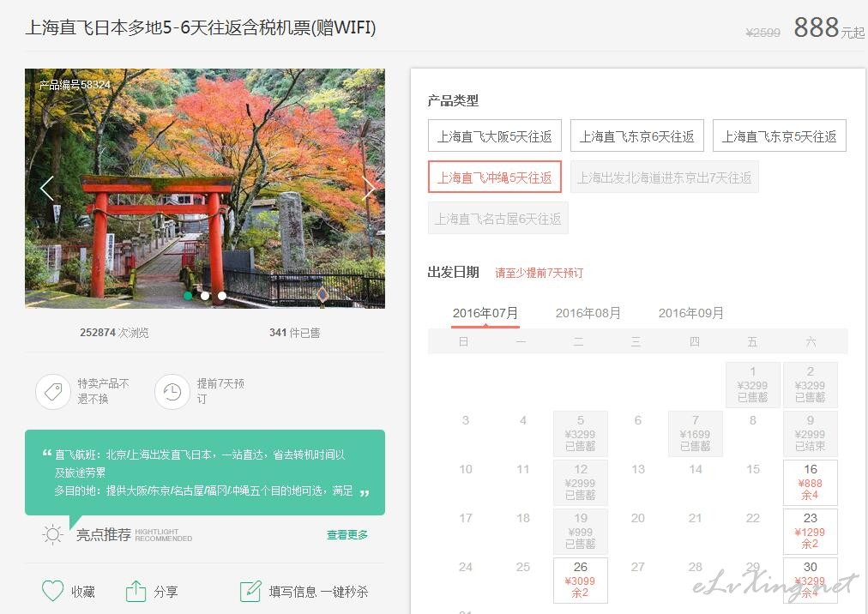Switch to the 2016年08月 tab
Image resolution: width=868 pixels, height=614 pixels.
tap(588, 313)
